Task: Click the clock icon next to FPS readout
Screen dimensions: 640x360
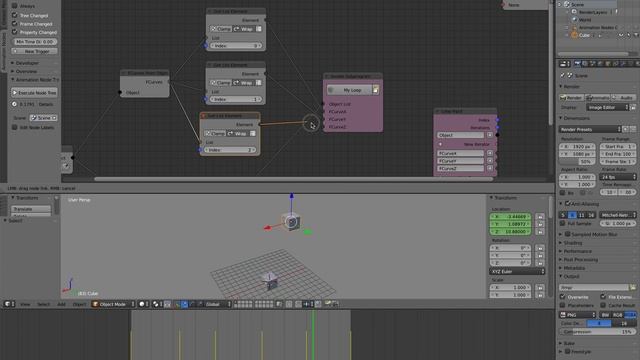Action: point(14,104)
